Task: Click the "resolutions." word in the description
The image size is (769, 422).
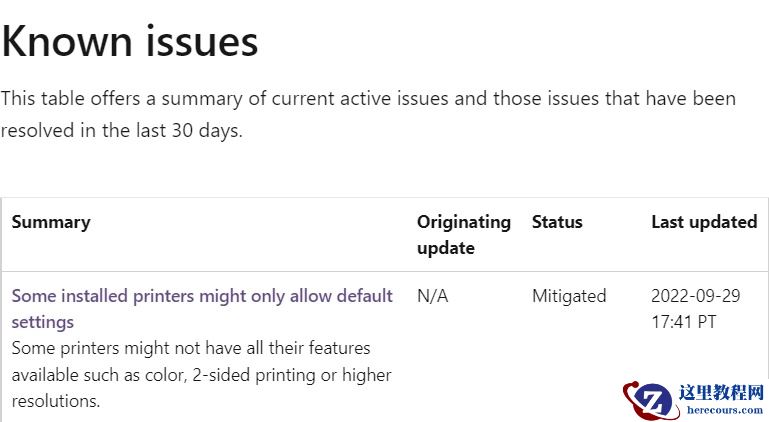Action: (57, 401)
